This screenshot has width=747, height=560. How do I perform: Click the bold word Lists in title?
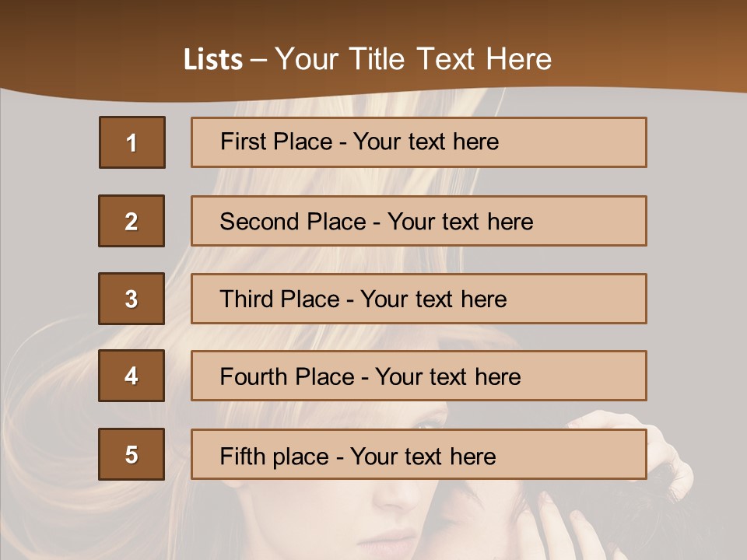click(x=213, y=59)
